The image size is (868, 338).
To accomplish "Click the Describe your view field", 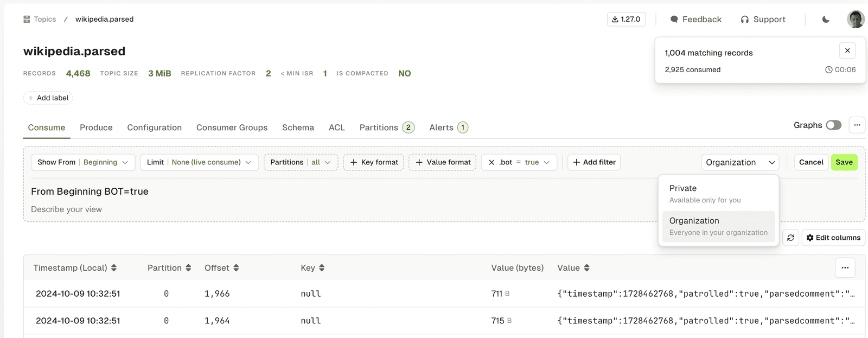I will pyautogui.click(x=67, y=209).
